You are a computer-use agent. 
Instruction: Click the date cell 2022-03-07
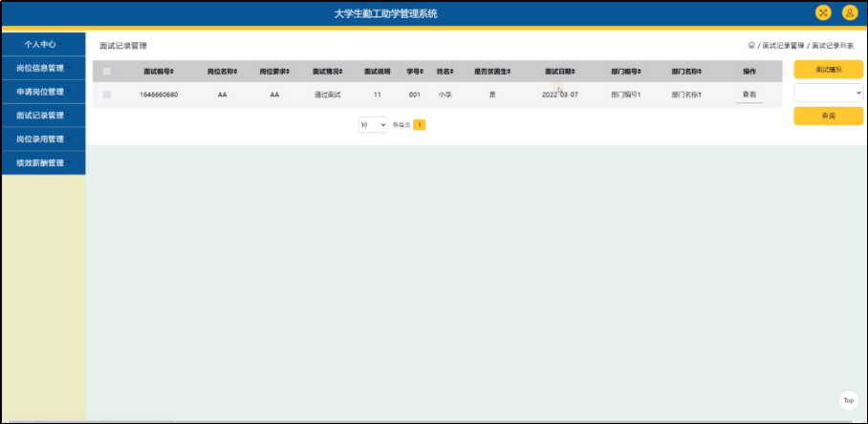(559, 95)
